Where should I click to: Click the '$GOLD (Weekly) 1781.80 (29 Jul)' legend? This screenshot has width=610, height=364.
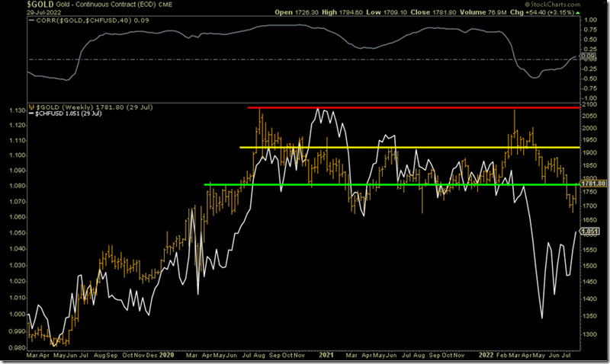[91, 107]
